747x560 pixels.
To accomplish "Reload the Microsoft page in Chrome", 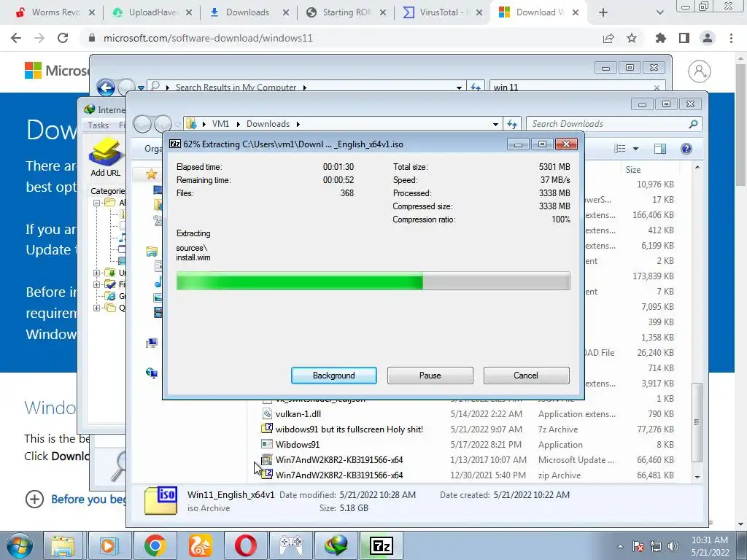I will click(x=63, y=38).
